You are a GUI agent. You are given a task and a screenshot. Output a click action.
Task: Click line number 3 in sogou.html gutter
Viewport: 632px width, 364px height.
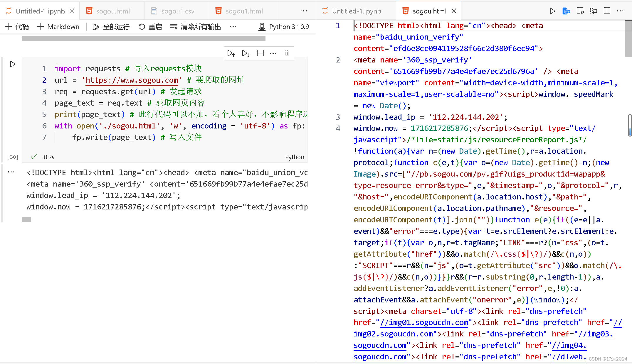pyautogui.click(x=338, y=117)
